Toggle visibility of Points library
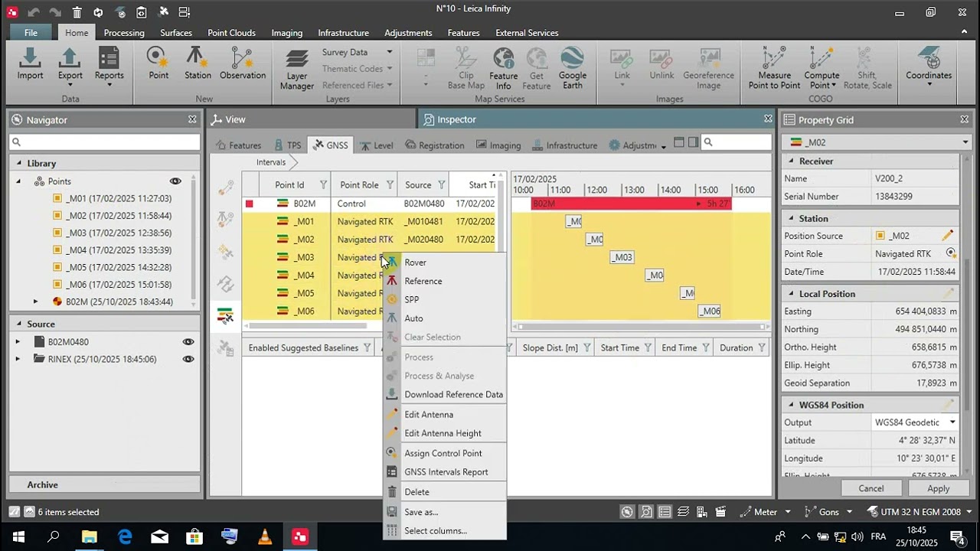The image size is (980, 551). click(x=175, y=181)
